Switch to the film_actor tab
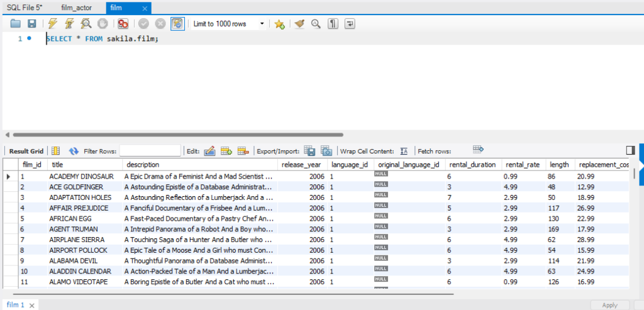Viewport: 644px width, 310px height. click(x=76, y=8)
